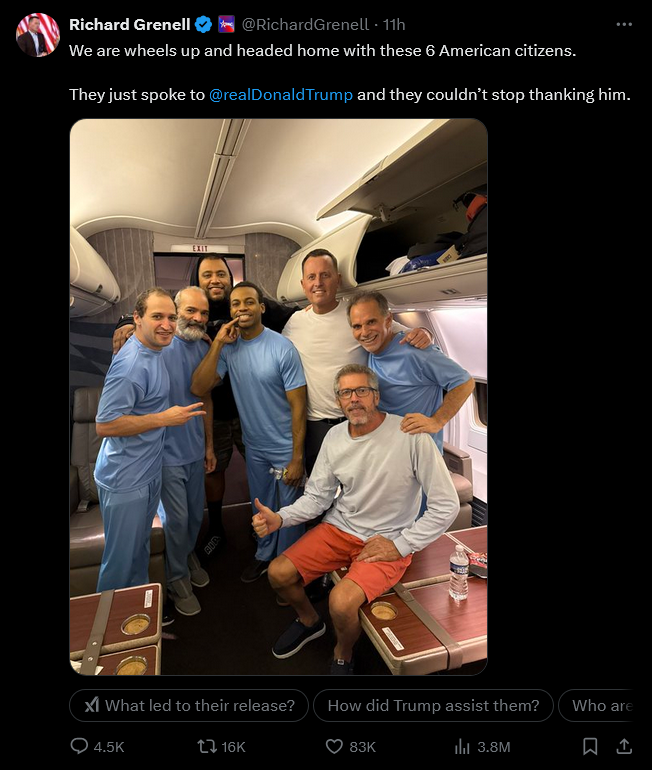652x770 pixels.
Task: Like the post with heart icon
Action: 334,747
